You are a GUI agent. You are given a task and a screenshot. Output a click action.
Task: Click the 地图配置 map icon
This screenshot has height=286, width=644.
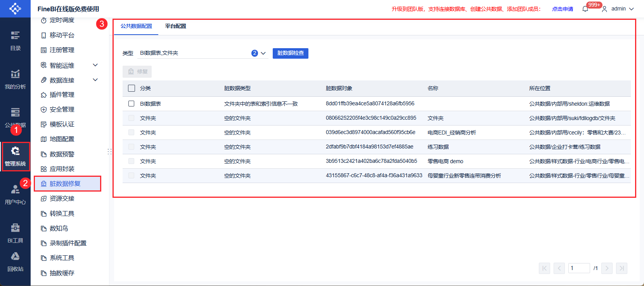pos(44,139)
